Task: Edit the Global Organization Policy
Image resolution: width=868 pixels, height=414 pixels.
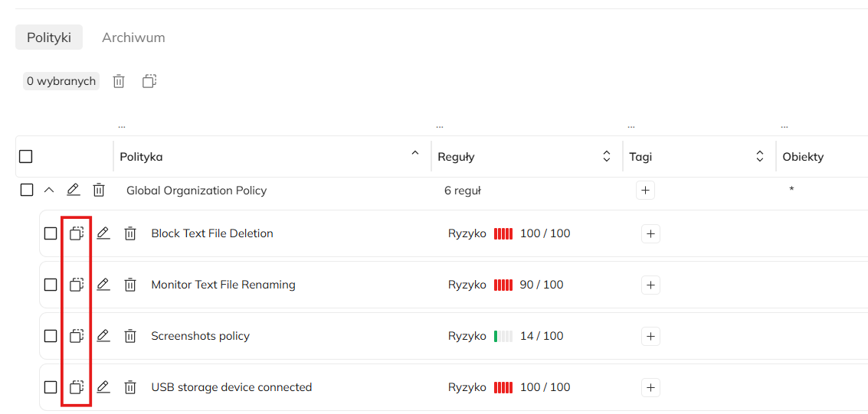Action: click(73, 190)
